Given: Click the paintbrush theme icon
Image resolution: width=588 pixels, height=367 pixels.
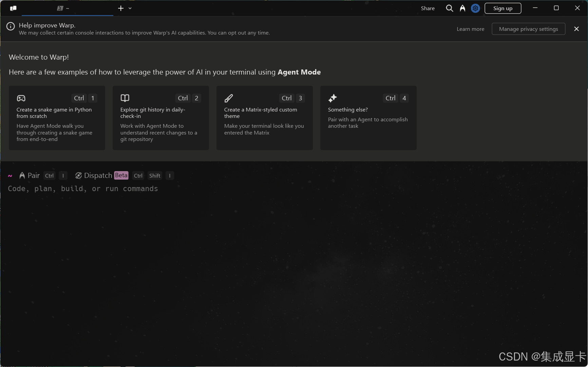Looking at the screenshot, I should click(x=229, y=98).
